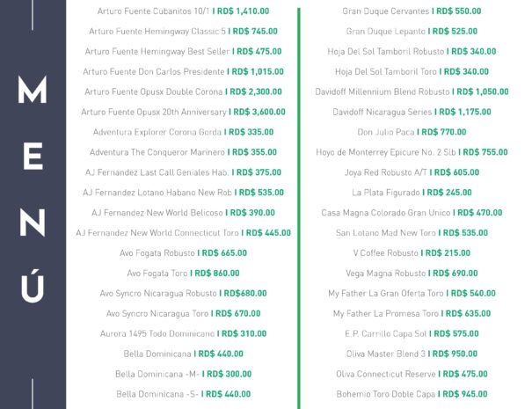Click Casa Magna Colorado Gran Unico entry

[x=412, y=213]
